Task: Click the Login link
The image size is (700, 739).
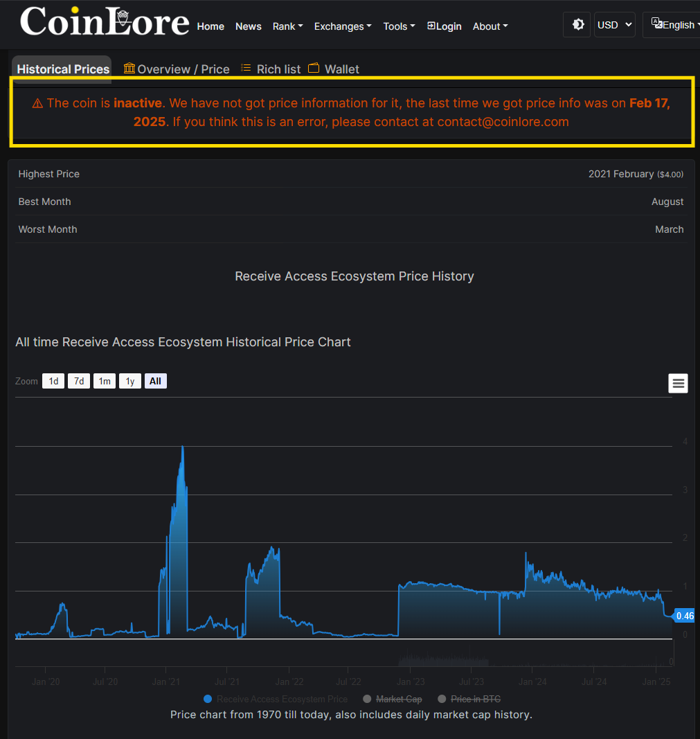Action: click(x=445, y=26)
